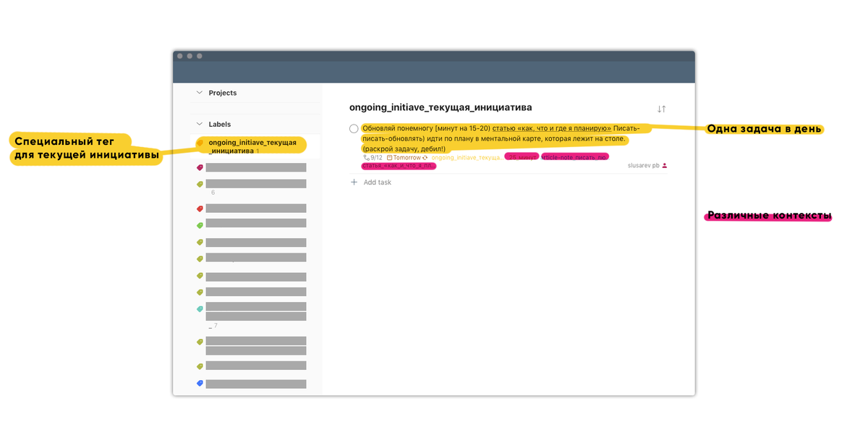Click the статья_«как_и_что_я_пл... task label
This screenshot has height=446, width=868.
399,166
